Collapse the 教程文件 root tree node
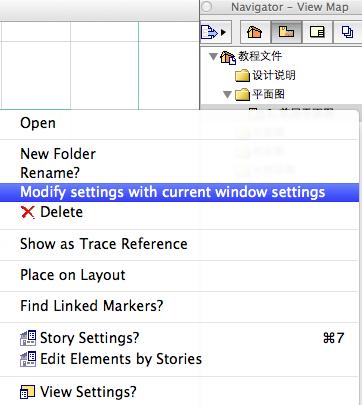Image resolution: width=362 pixels, height=405 pixels. [x=213, y=56]
